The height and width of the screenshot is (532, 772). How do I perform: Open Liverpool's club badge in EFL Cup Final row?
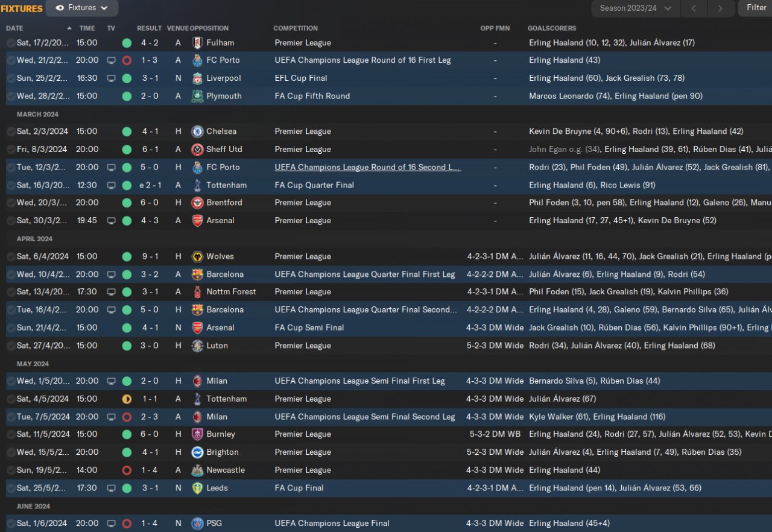197,78
